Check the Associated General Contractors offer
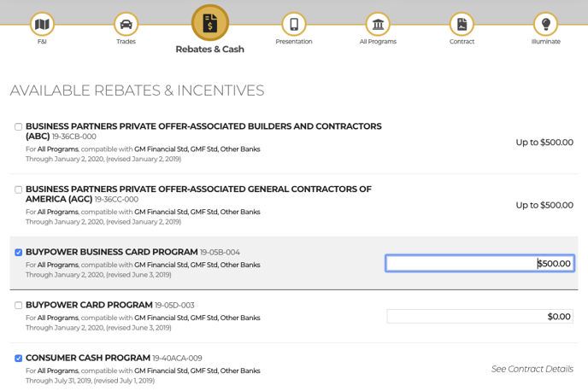 18,190
